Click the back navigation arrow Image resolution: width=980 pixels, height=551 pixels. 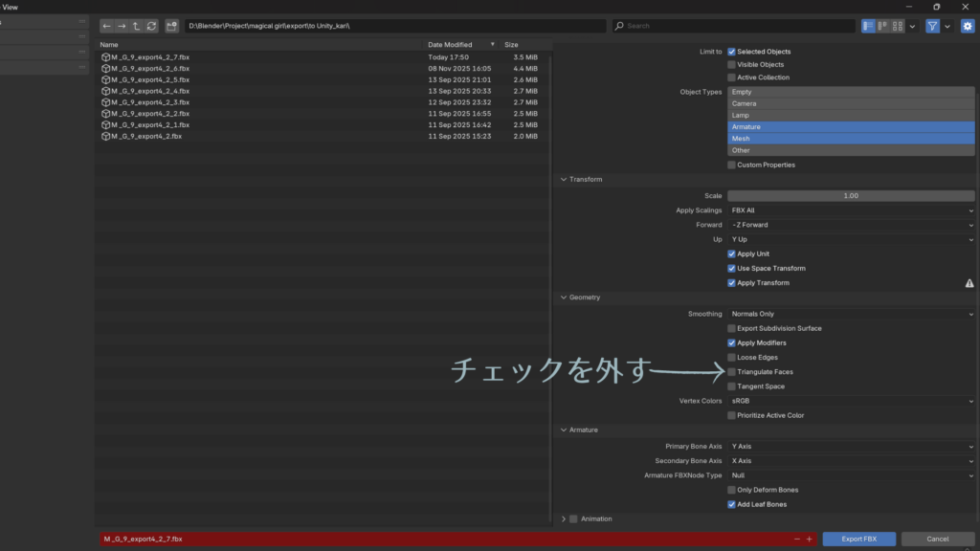(107, 26)
